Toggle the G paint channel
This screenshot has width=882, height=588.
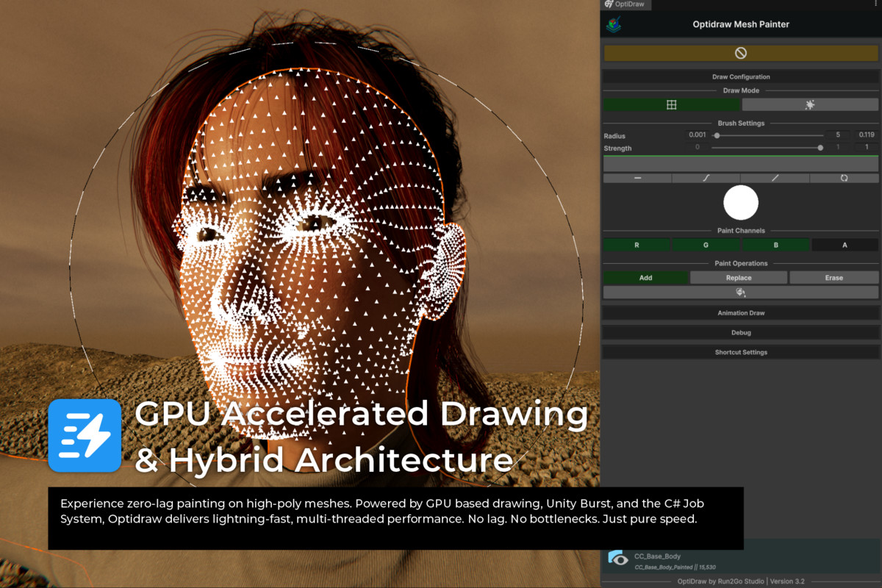[x=706, y=245]
